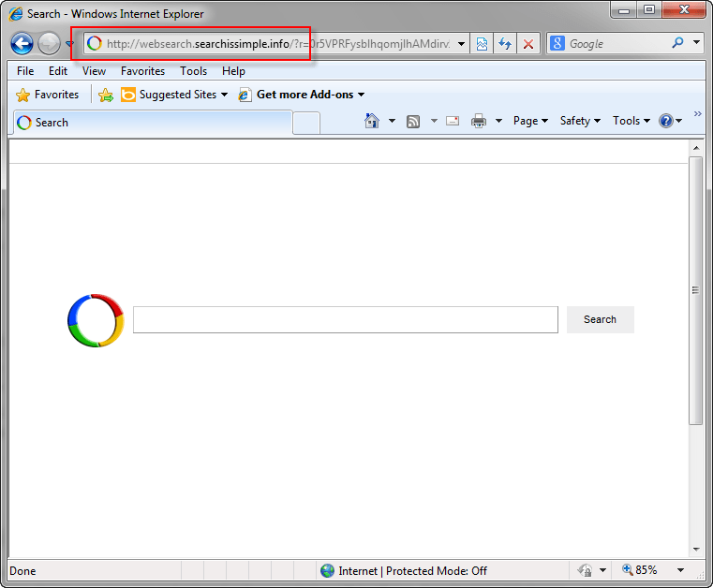Click the Help question mark icon
Image resolution: width=713 pixels, height=588 pixels.
coord(666,121)
